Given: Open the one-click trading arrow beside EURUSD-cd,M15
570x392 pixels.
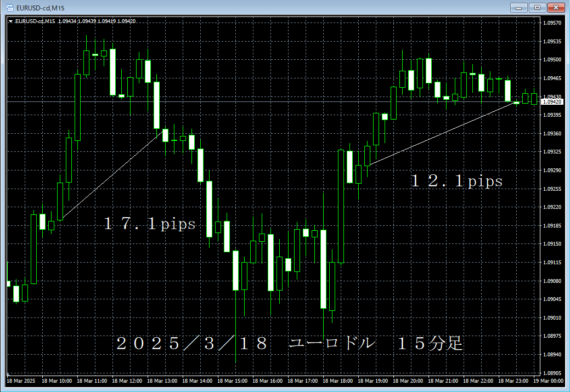Looking at the screenshot, I should [11, 21].
